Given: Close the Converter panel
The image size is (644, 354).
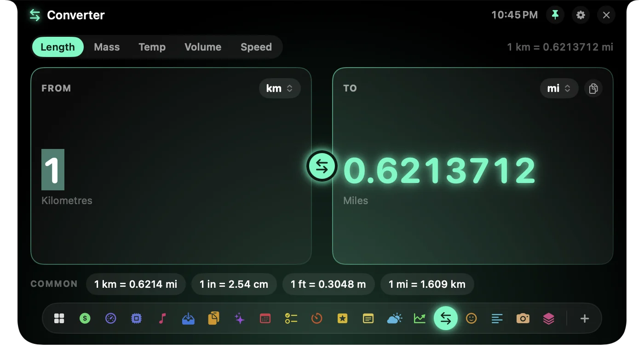Looking at the screenshot, I should [606, 15].
